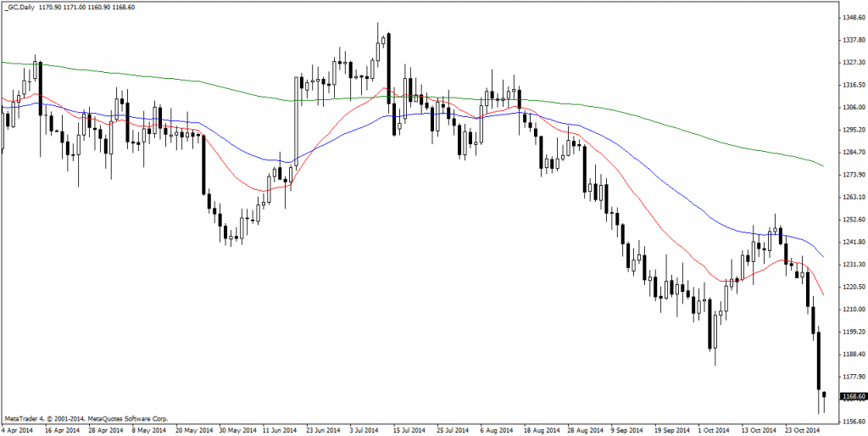
Task: Select the current price label 1168.60
Action: [x=853, y=396]
